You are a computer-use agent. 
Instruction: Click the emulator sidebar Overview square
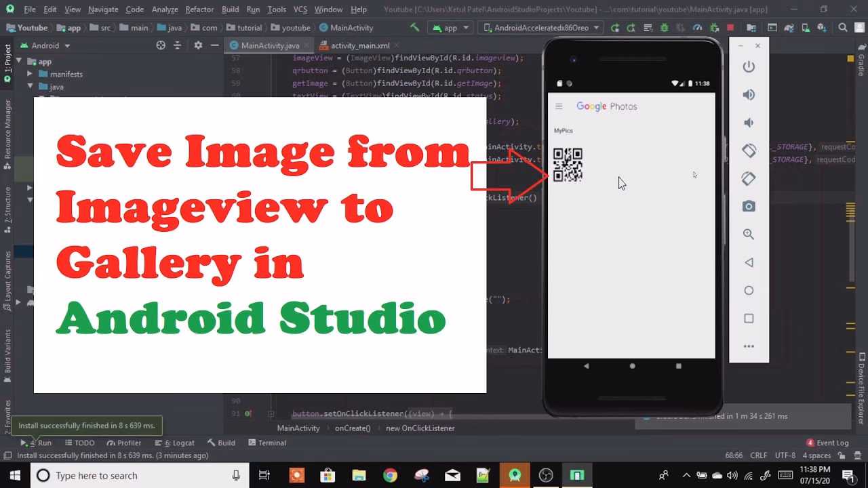[749, 318]
